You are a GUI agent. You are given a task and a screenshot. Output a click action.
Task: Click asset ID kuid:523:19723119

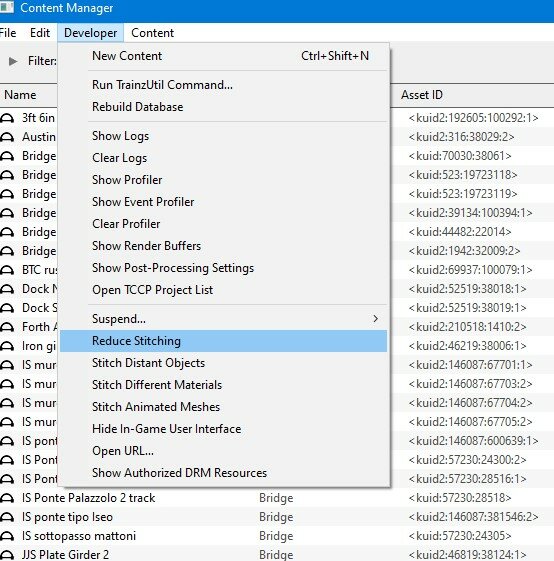point(463,194)
